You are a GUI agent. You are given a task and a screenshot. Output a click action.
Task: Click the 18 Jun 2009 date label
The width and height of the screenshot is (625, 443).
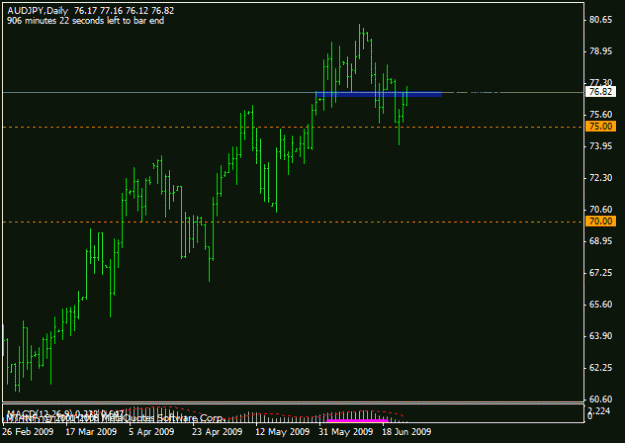(407, 432)
